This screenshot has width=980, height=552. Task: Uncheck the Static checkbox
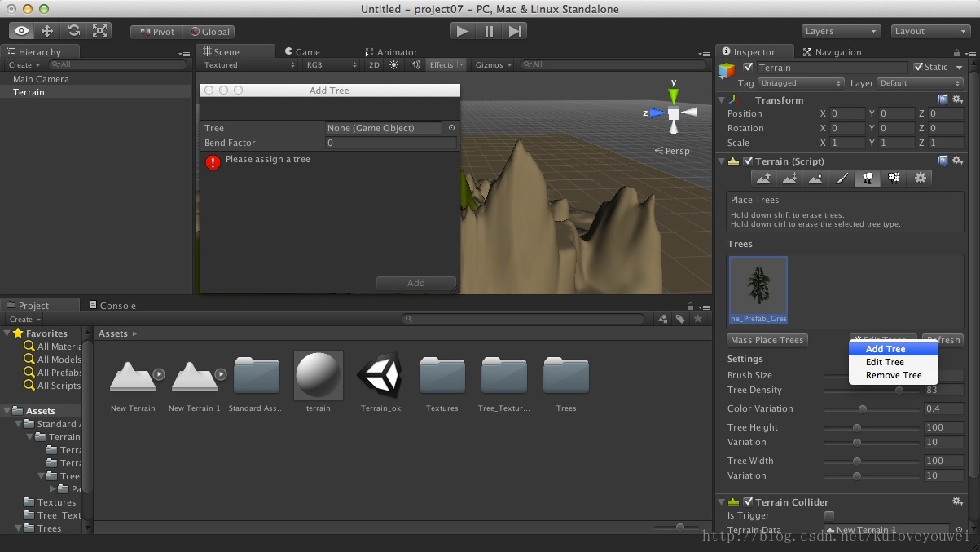pyautogui.click(x=919, y=67)
